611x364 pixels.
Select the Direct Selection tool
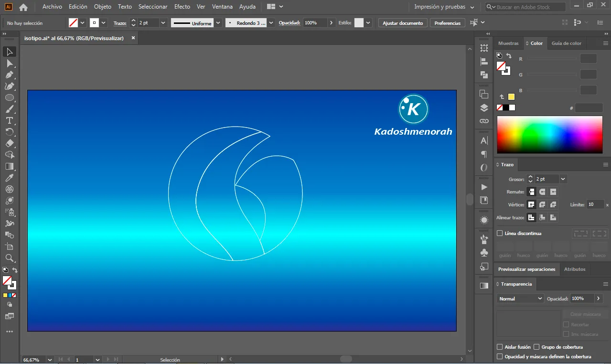[9, 63]
